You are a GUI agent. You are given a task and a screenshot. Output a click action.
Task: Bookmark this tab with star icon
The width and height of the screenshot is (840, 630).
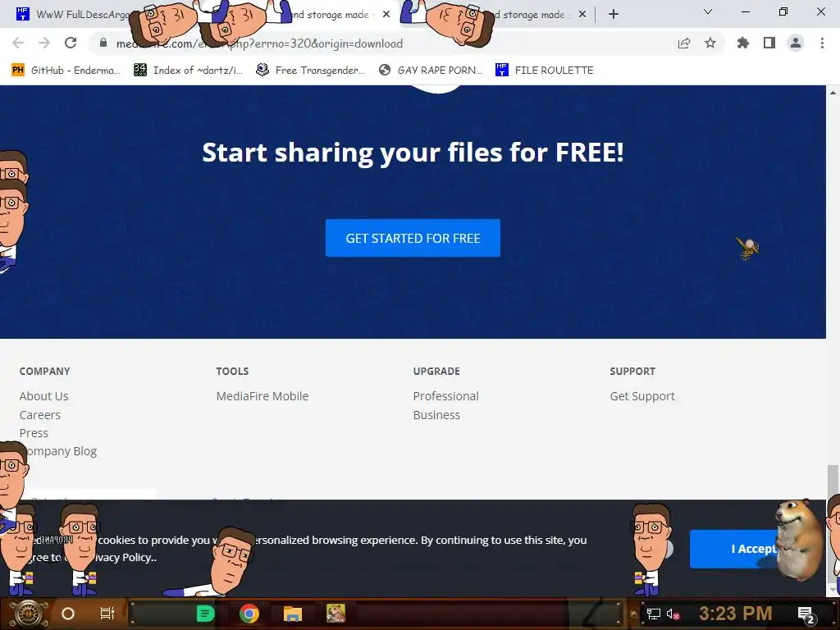[x=710, y=43]
